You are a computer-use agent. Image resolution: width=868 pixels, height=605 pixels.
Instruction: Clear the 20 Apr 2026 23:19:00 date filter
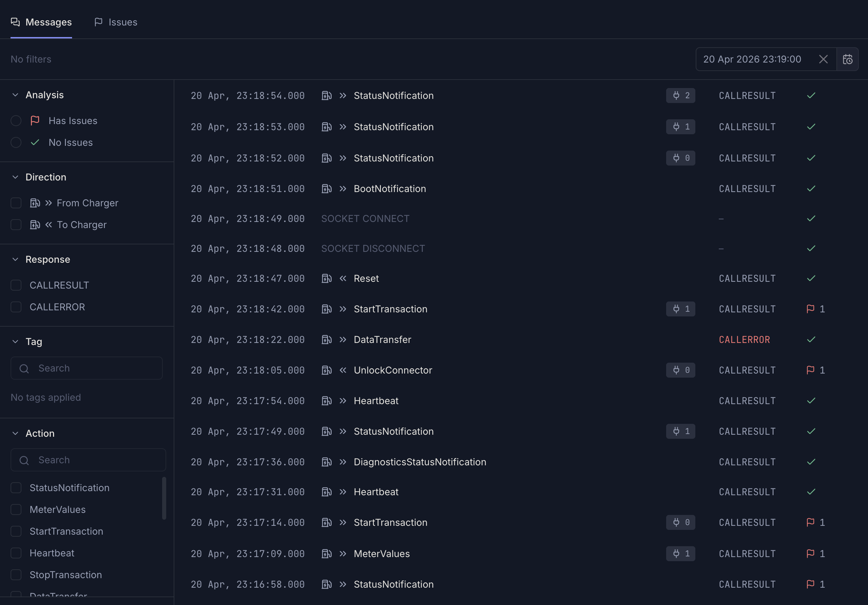click(823, 59)
